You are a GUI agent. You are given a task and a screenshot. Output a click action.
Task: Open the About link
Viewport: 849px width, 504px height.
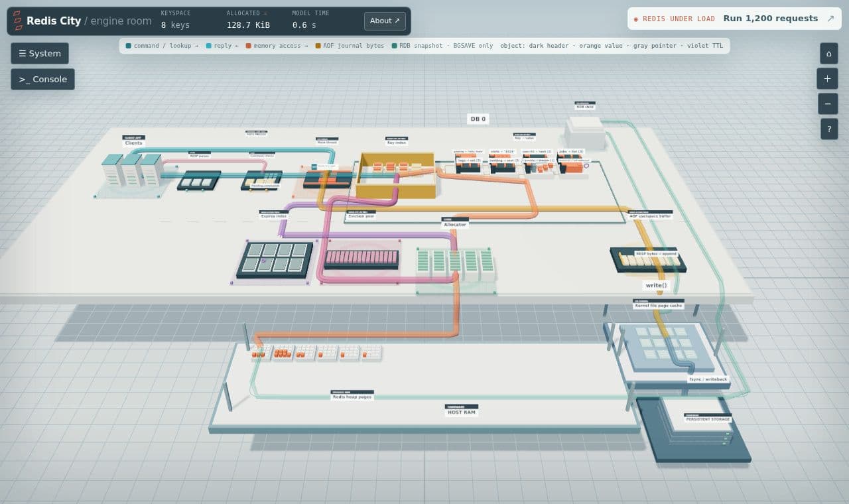(385, 21)
